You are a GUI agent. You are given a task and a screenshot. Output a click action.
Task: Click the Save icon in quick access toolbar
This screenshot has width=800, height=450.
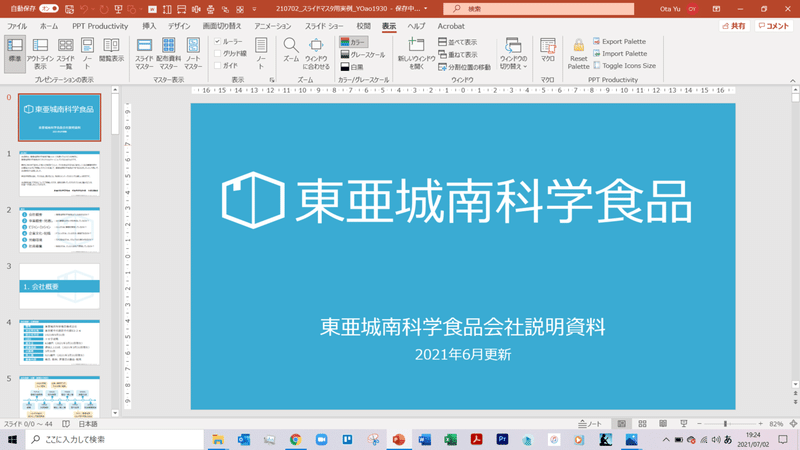pos(69,9)
